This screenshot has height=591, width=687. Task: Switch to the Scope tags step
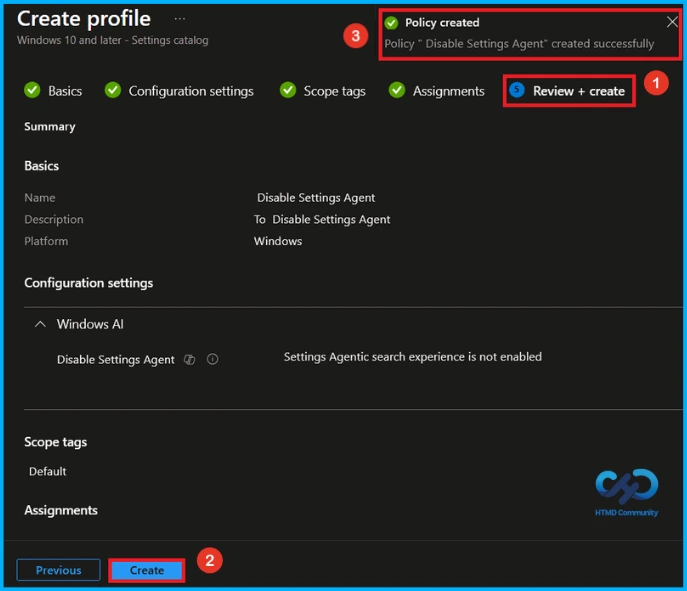point(334,91)
